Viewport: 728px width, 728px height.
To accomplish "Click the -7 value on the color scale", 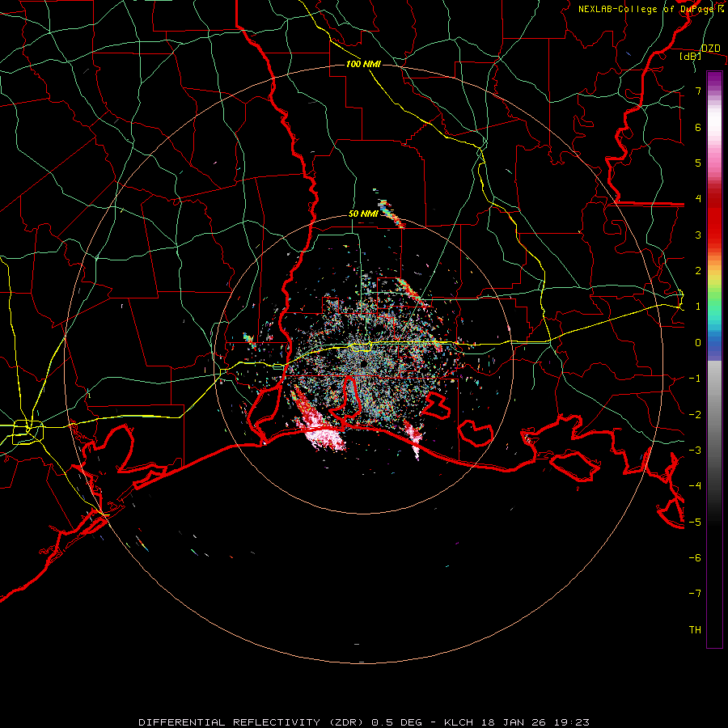I will coord(695,594).
